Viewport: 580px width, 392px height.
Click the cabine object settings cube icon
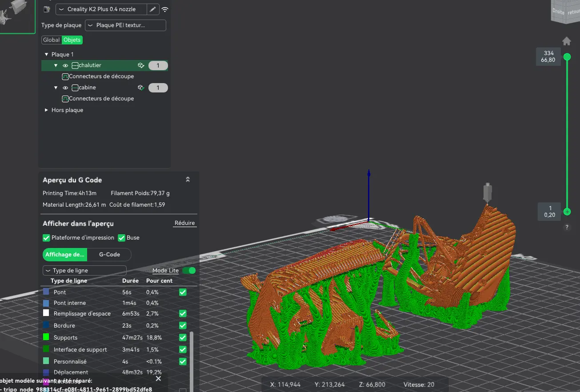click(x=141, y=88)
